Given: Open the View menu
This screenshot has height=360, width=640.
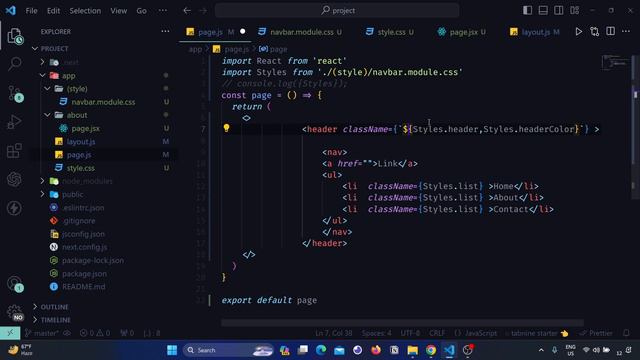Looking at the screenshot, I should click(x=118, y=11).
